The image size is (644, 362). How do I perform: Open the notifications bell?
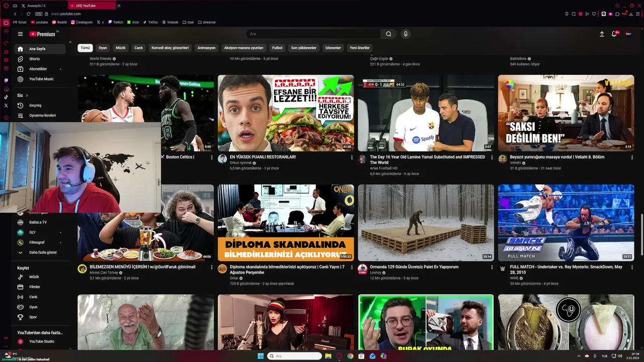tap(614, 34)
